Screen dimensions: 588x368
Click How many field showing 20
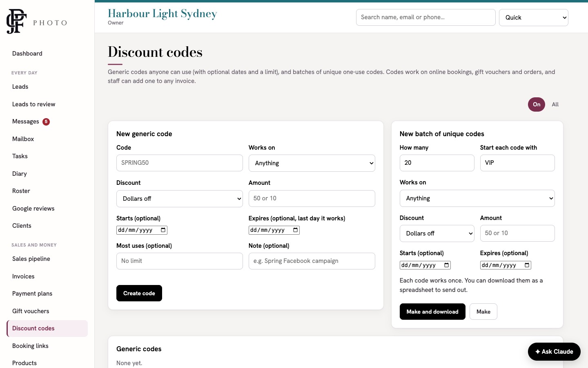point(437,163)
